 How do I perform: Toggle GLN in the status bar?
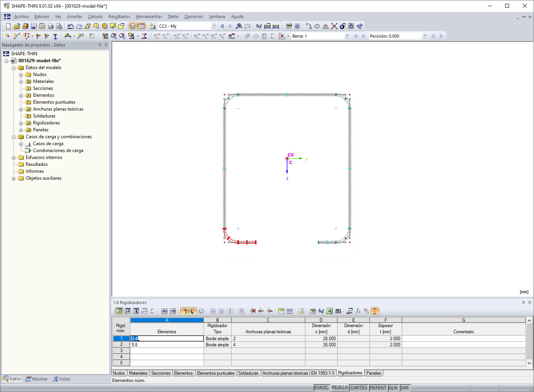pos(393,388)
